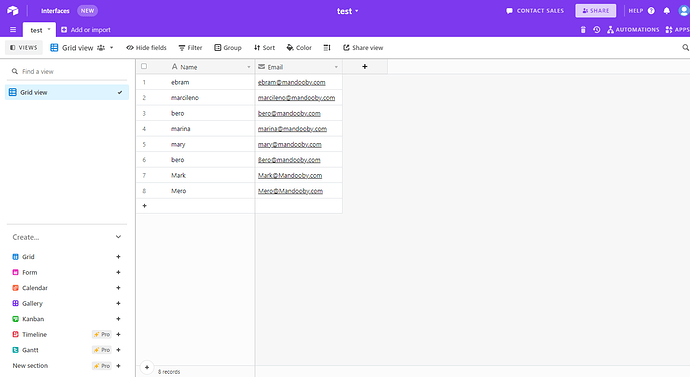
Task: Click the Name column header
Action: (x=210, y=67)
